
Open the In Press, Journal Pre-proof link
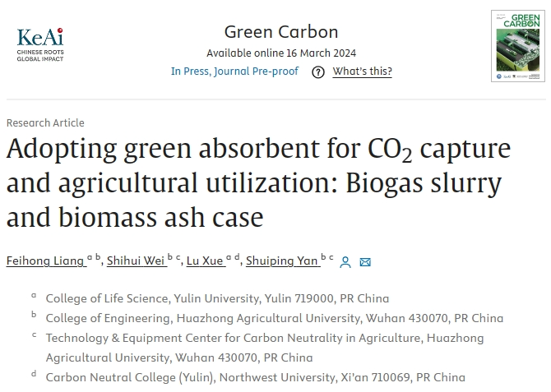[x=234, y=71]
